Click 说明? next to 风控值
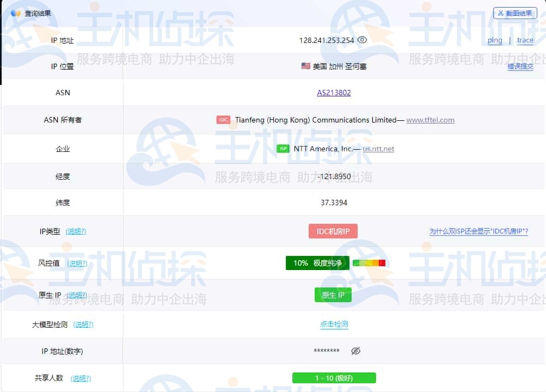 (78, 262)
